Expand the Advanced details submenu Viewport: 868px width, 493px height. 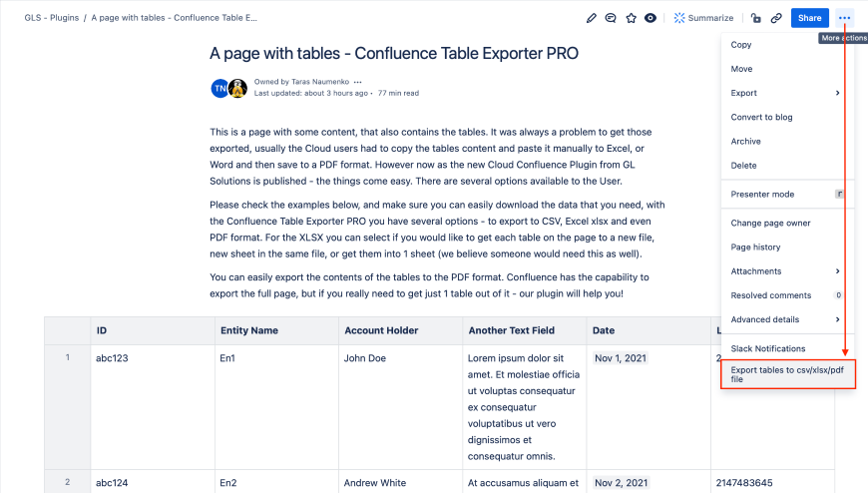[x=786, y=319]
